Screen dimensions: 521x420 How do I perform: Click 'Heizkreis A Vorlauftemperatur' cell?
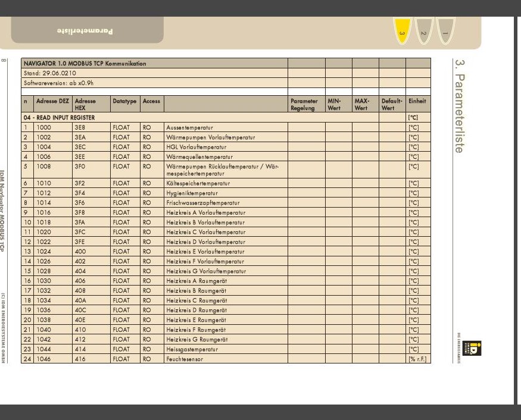click(226, 212)
